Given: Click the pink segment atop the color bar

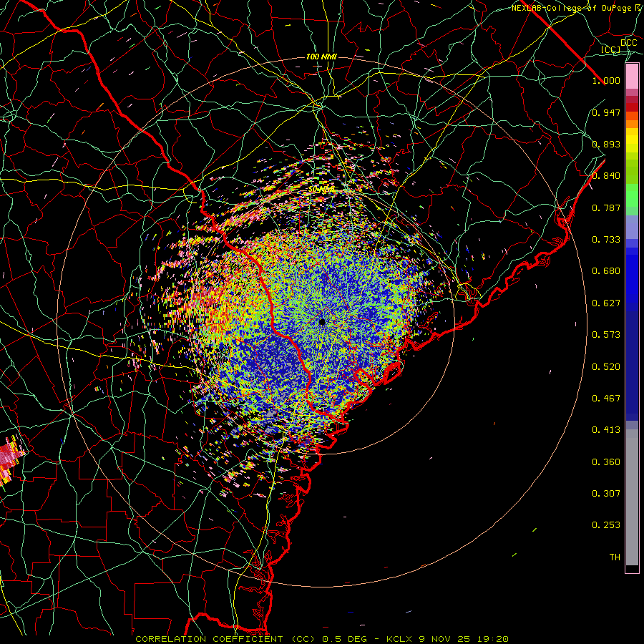Looking at the screenshot, I should tap(632, 77).
